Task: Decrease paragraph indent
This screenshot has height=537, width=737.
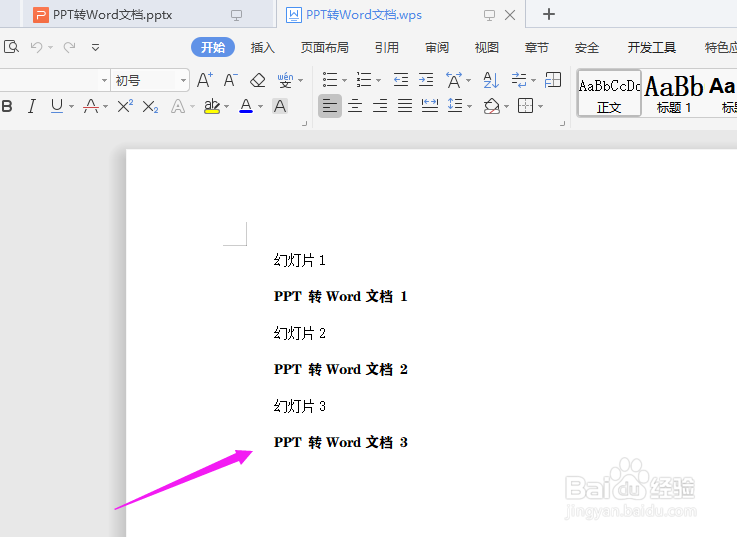Action: tap(400, 79)
